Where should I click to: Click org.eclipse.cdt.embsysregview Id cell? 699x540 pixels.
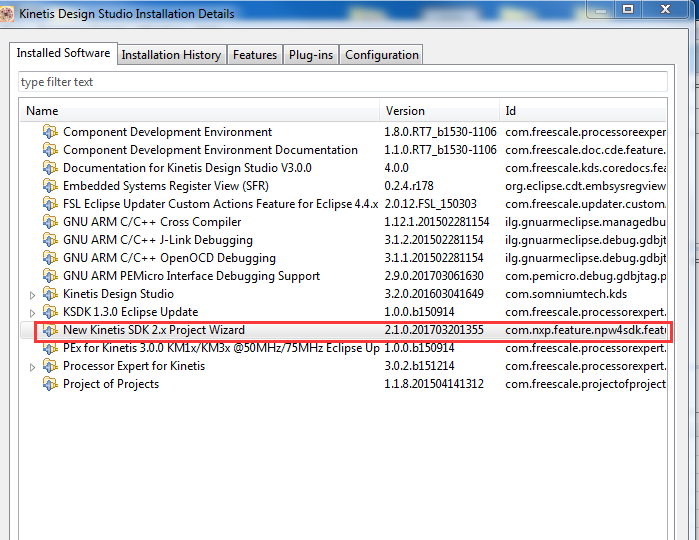585,186
